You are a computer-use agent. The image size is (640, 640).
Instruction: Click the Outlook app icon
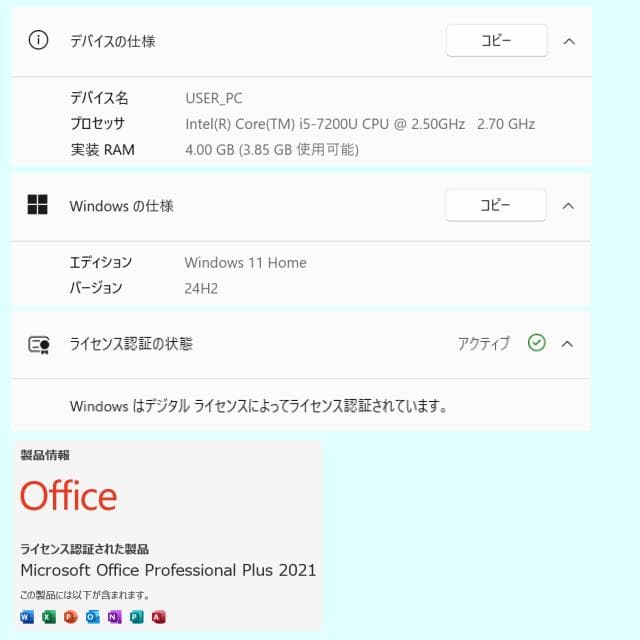pyautogui.click(x=93, y=617)
